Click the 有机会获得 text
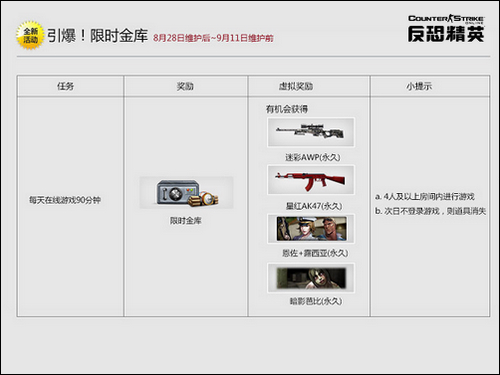This screenshot has width=500, height=375. (x=287, y=109)
